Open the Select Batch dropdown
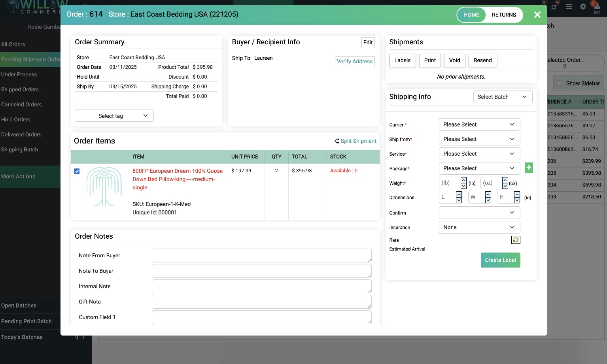The image size is (607, 364). (x=503, y=97)
